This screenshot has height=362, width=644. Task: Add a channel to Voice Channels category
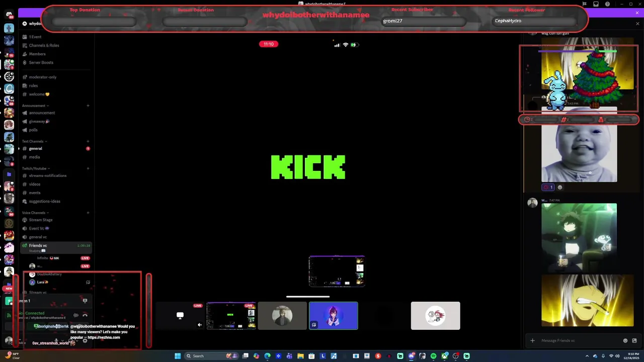click(x=88, y=213)
